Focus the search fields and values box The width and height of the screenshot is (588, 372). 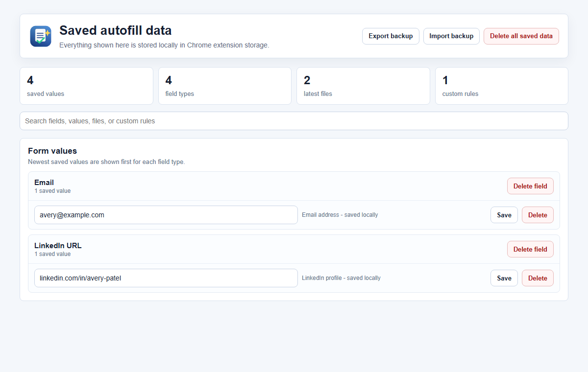click(294, 121)
